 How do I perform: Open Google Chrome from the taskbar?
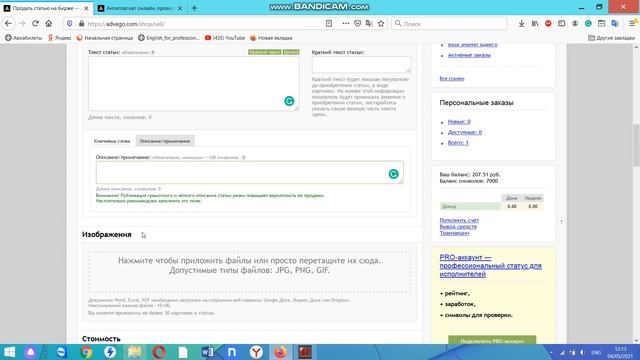86,352
